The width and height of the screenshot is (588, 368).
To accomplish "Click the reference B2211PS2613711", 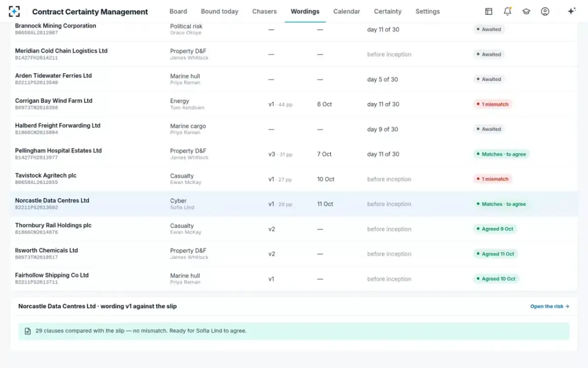I will tap(36, 282).
